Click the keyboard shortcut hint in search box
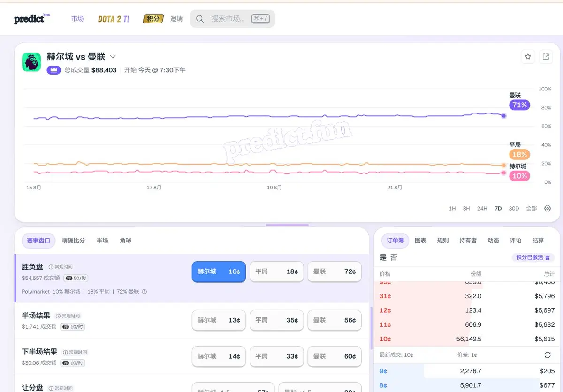Viewport: 563px width, 392px height. [x=261, y=19]
